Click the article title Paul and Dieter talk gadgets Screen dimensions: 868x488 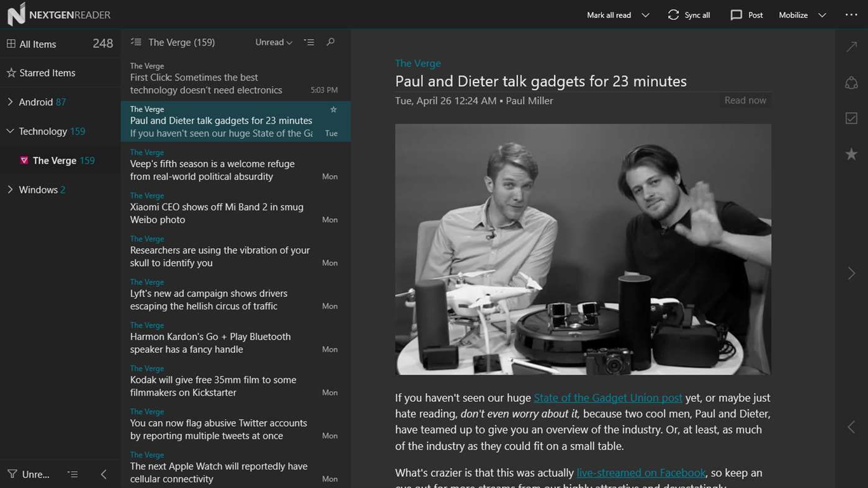click(541, 81)
